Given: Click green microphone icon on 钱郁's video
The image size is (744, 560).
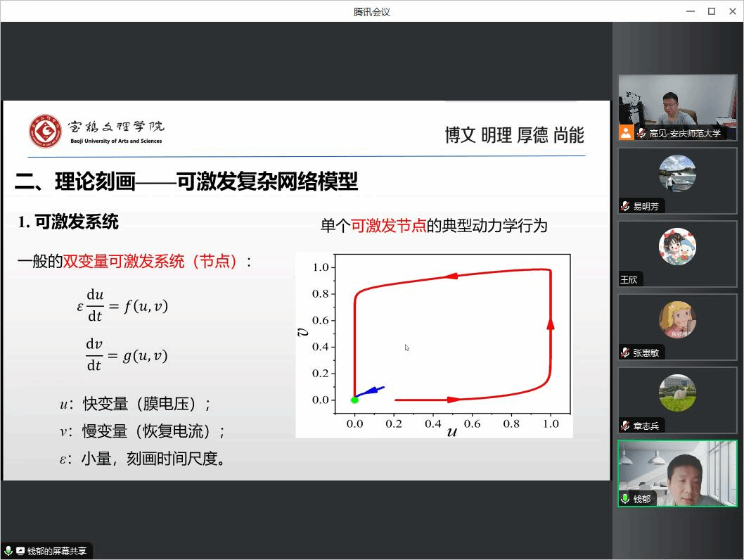Looking at the screenshot, I should [625, 499].
